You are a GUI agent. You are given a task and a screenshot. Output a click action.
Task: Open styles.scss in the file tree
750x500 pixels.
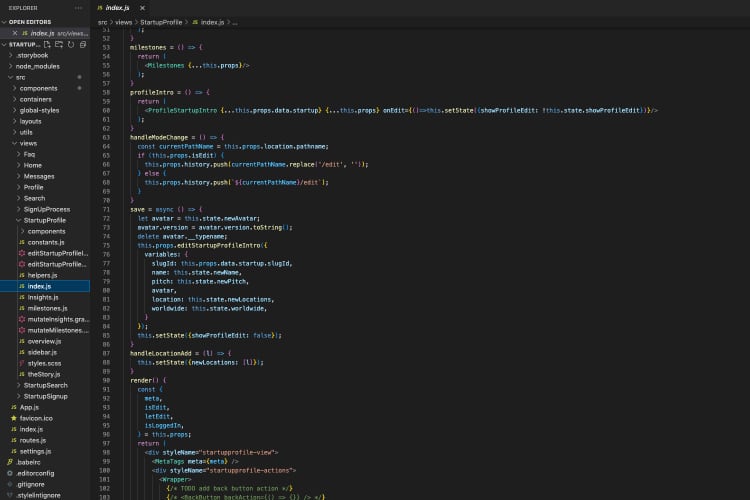[45, 363]
